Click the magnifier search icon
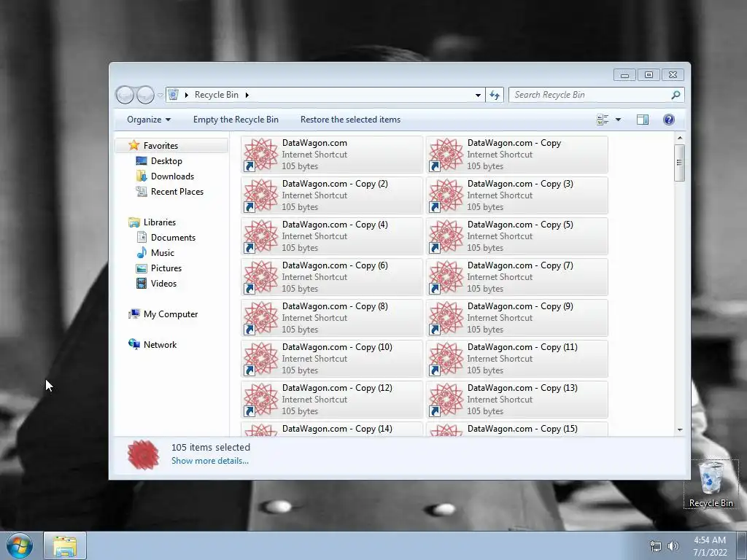Image resolution: width=747 pixels, height=560 pixels. pos(676,95)
